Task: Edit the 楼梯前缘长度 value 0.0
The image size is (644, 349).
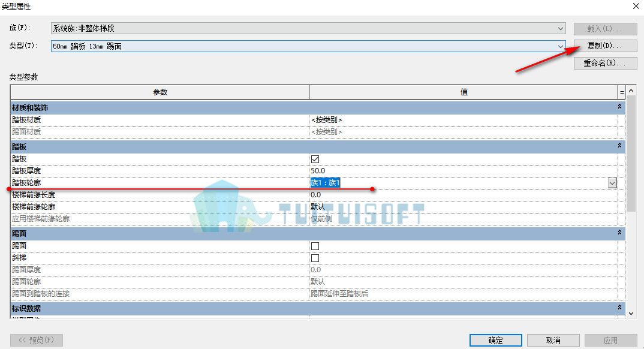Action: coord(316,195)
